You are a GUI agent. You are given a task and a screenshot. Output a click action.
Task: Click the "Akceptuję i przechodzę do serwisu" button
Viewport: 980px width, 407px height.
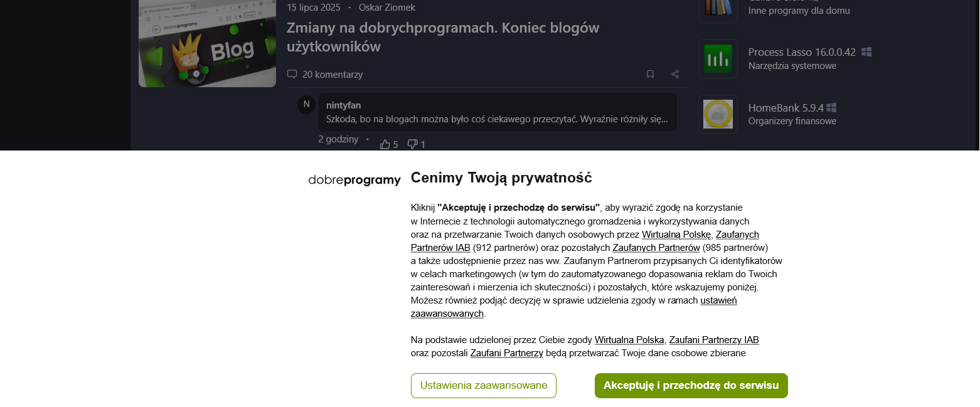click(x=691, y=386)
